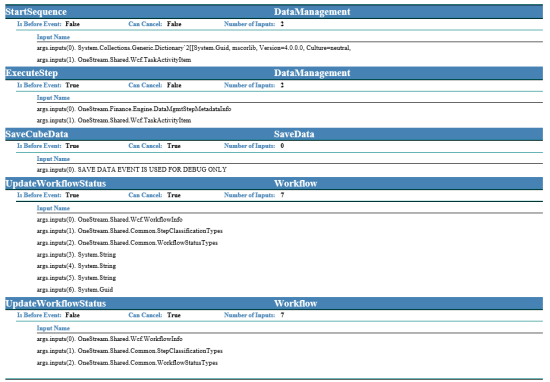Viewport: 550px width, 382px height.
Task: Click the Dictionary args.inputs(0) line
Action: coord(194,48)
